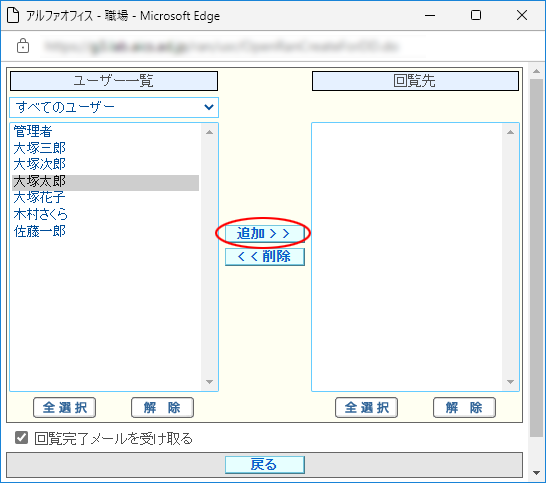Image resolution: width=546 pixels, height=483 pixels.
Task: Click 全選択 under user list
Action: click(64, 407)
